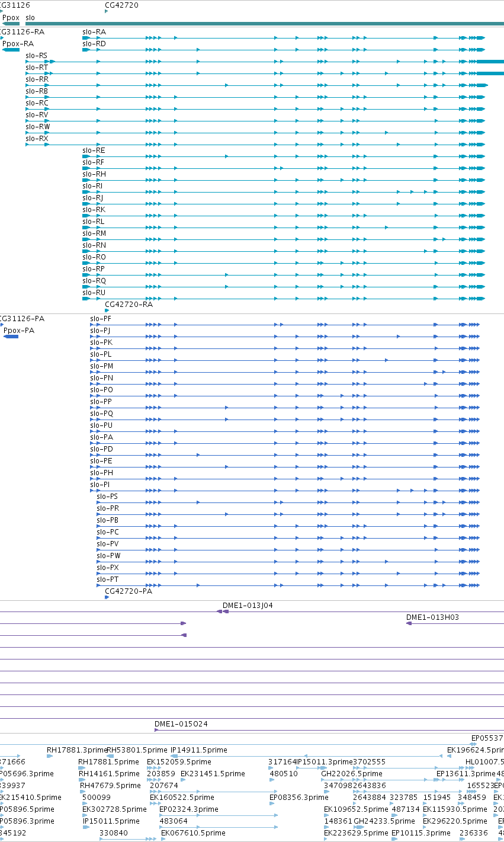Select protein slo-PT
504x842 pixels.
pyautogui.click(x=107, y=580)
